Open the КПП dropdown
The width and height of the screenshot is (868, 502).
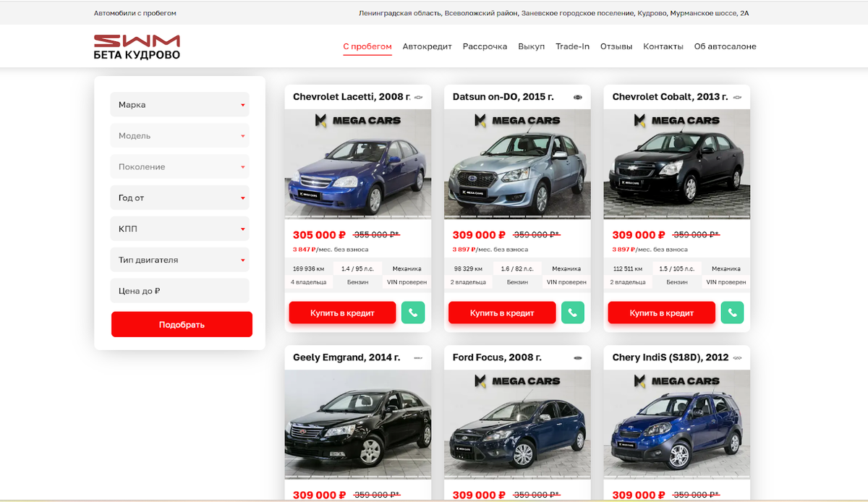pyautogui.click(x=180, y=229)
